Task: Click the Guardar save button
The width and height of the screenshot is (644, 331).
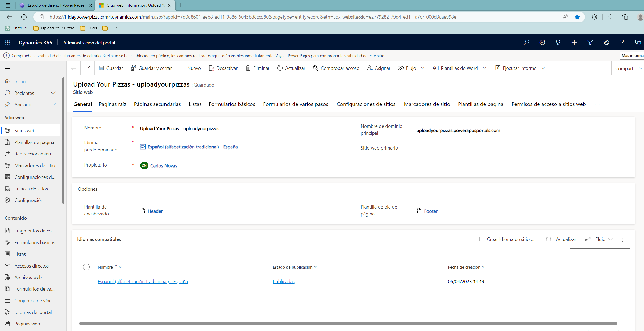Action: [x=111, y=68]
